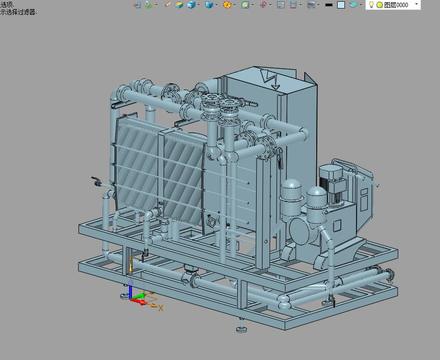Image resolution: width=440 pixels, height=360 pixels.
Task: Click the blue shaded cube view icon
Action: tap(191, 4)
